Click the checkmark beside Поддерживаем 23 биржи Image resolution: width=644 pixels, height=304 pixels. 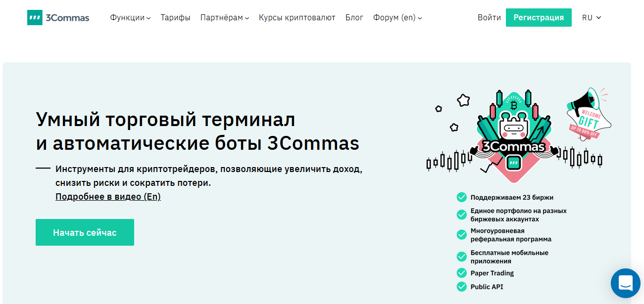tap(461, 197)
